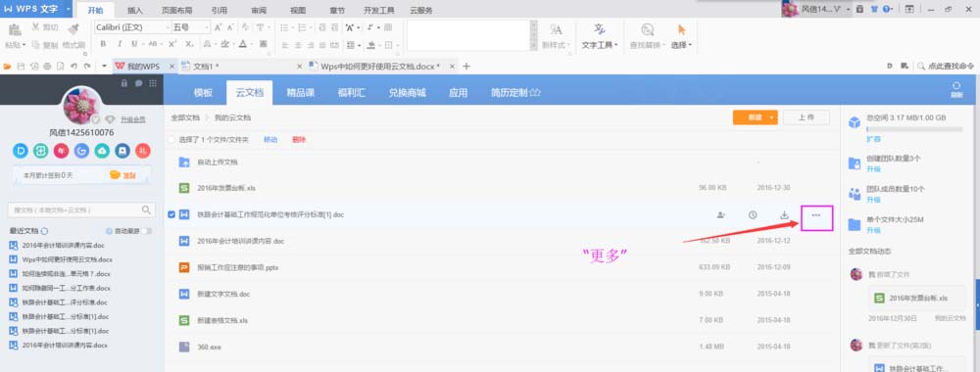Image resolution: width=980 pixels, height=372 pixels.
Task: Click the blue D circle icon
Action: point(21,151)
